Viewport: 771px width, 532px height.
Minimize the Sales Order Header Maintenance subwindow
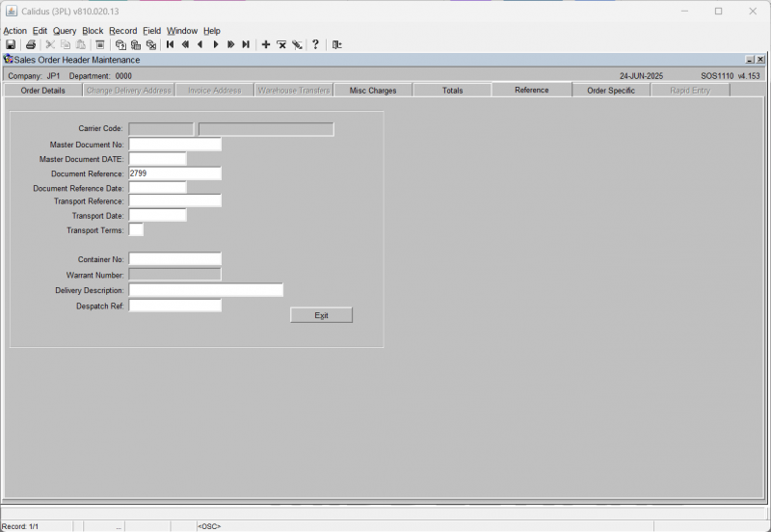coord(750,60)
